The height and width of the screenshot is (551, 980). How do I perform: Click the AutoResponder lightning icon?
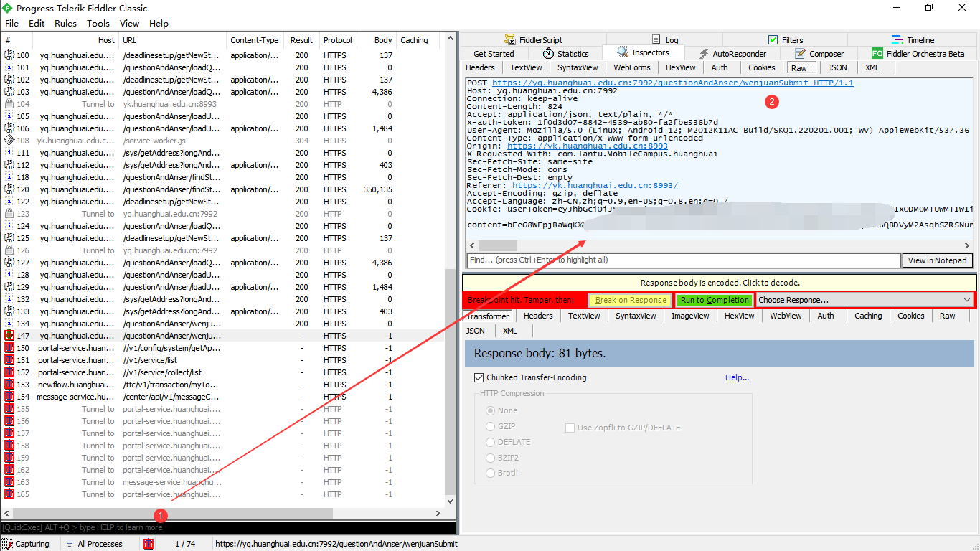(x=705, y=54)
